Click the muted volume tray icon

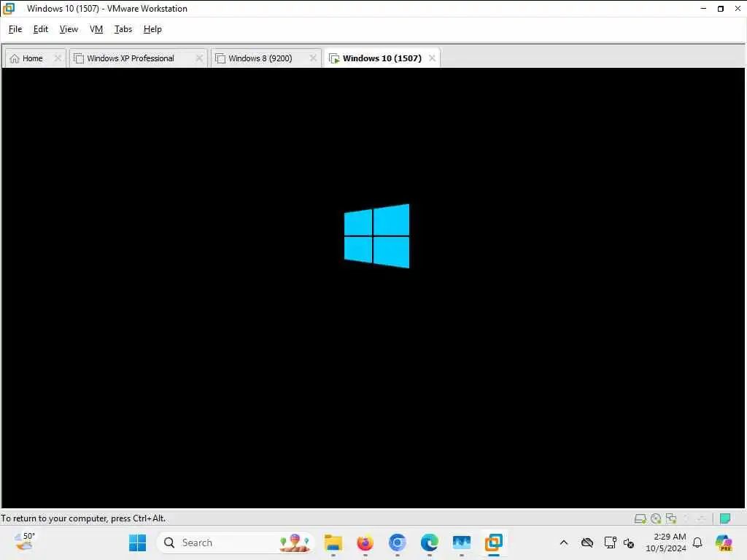point(628,542)
